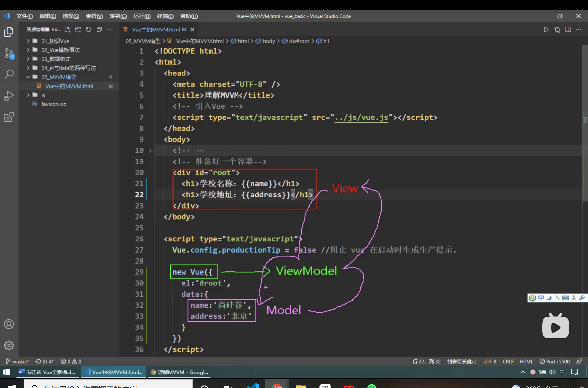Expand the js folder
588x388 pixels.
[x=69, y=95]
